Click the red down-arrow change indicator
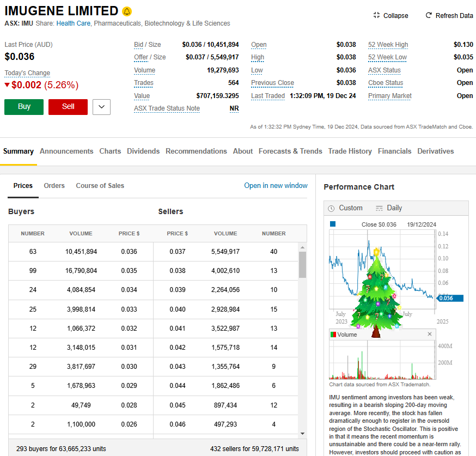 coord(7,84)
